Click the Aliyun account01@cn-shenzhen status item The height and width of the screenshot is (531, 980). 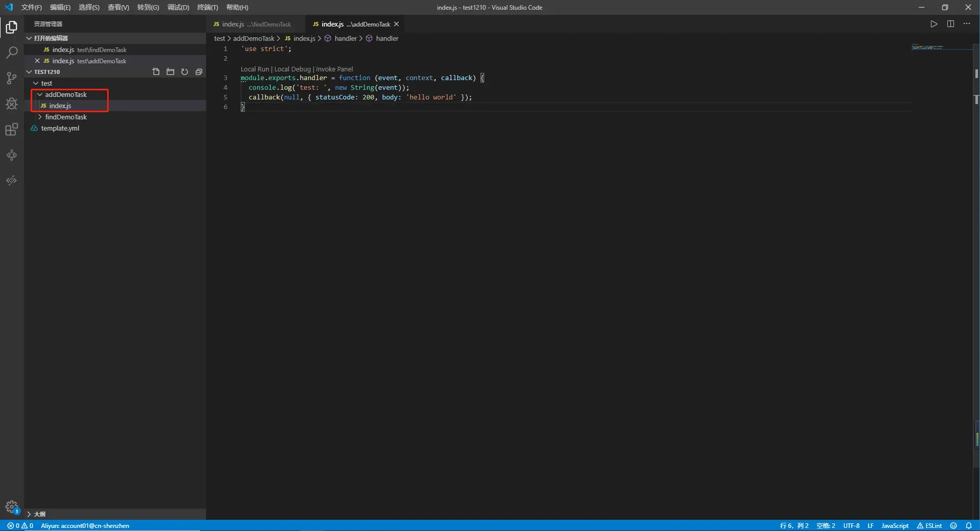coord(85,526)
